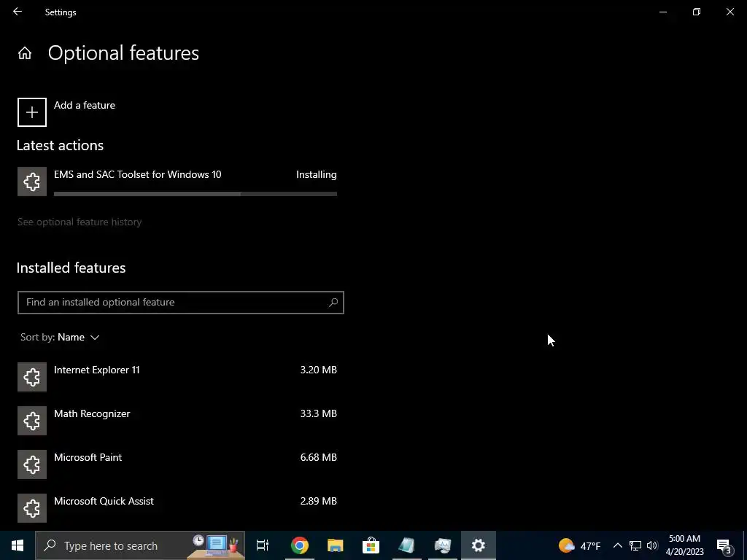The image size is (747, 560).
Task: Click the plus icon to add a feature
Action: (32, 112)
